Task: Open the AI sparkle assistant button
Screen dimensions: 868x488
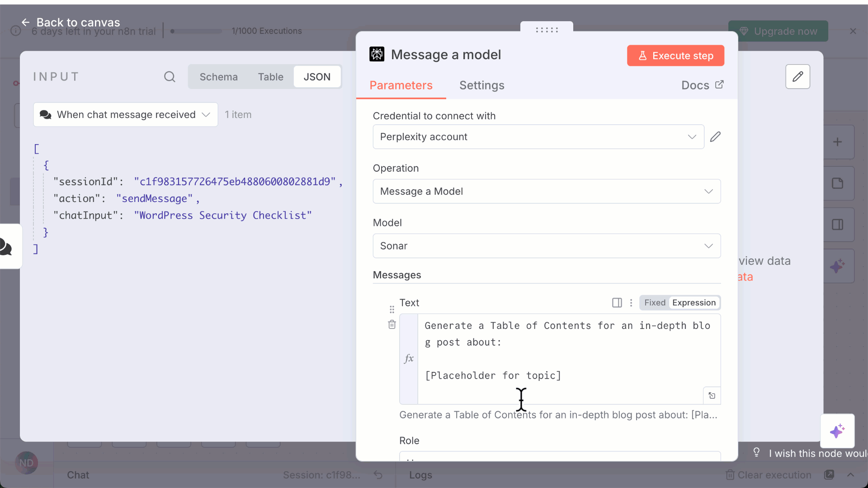Action: (837, 431)
